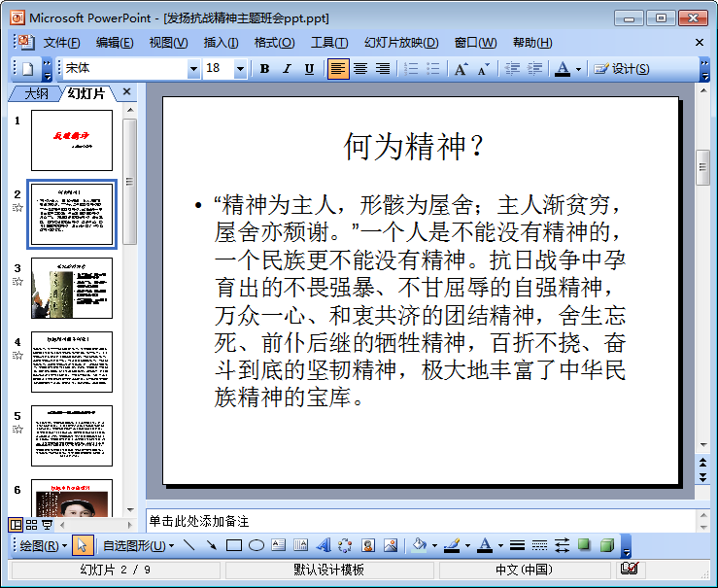Insert Clip Art

coord(367,545)
